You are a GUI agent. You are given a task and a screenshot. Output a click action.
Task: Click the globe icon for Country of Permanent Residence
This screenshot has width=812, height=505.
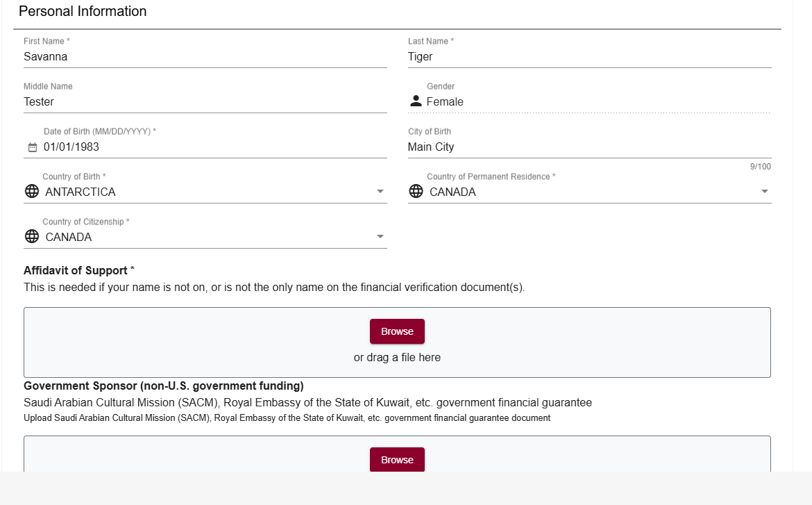coord(416,191)
